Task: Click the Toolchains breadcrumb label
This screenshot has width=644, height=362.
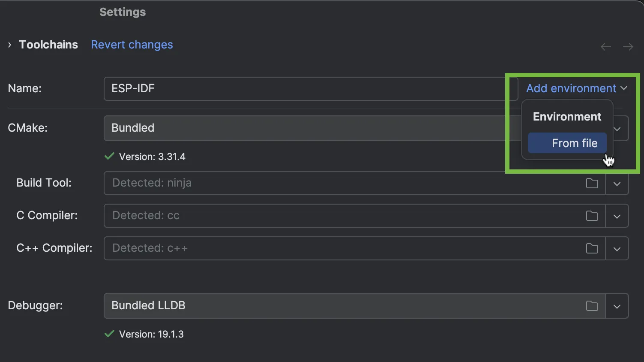Action: tap(48, 45)
